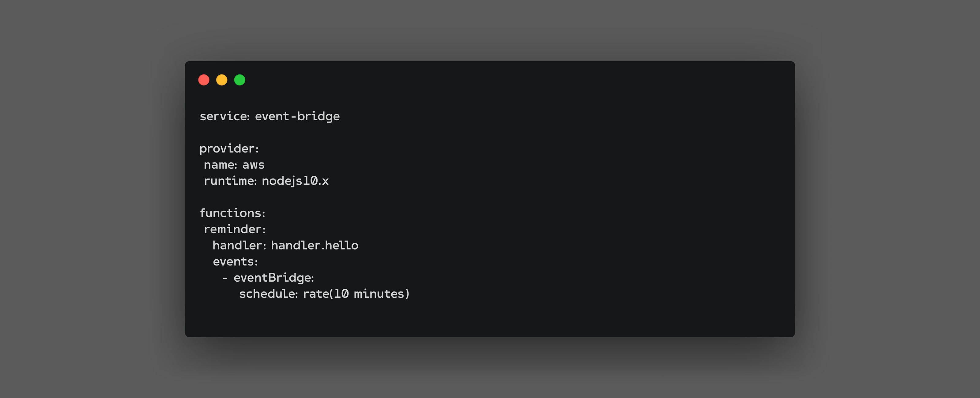Click the 'functions:' section heading

[232, 213]
